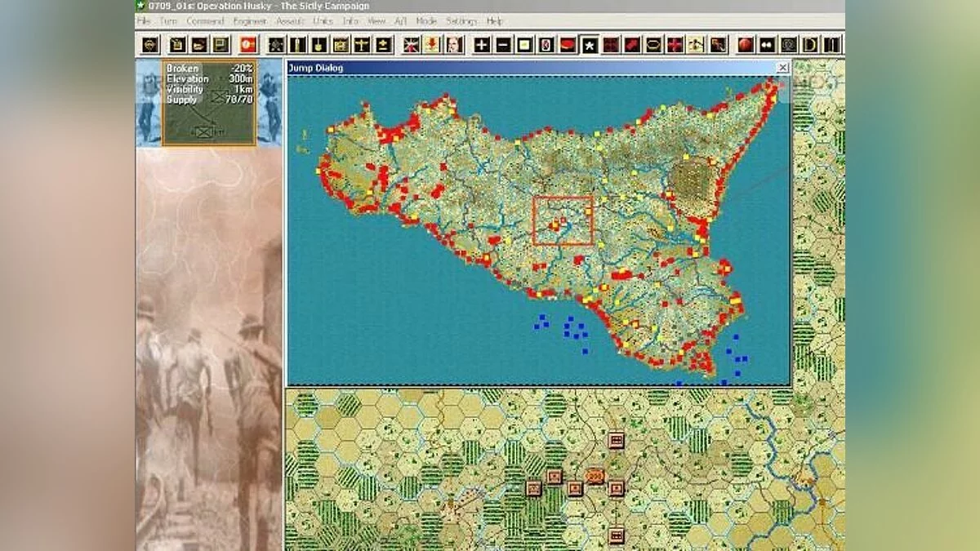
Task: Open the View menu
Action: click(376, 20)
